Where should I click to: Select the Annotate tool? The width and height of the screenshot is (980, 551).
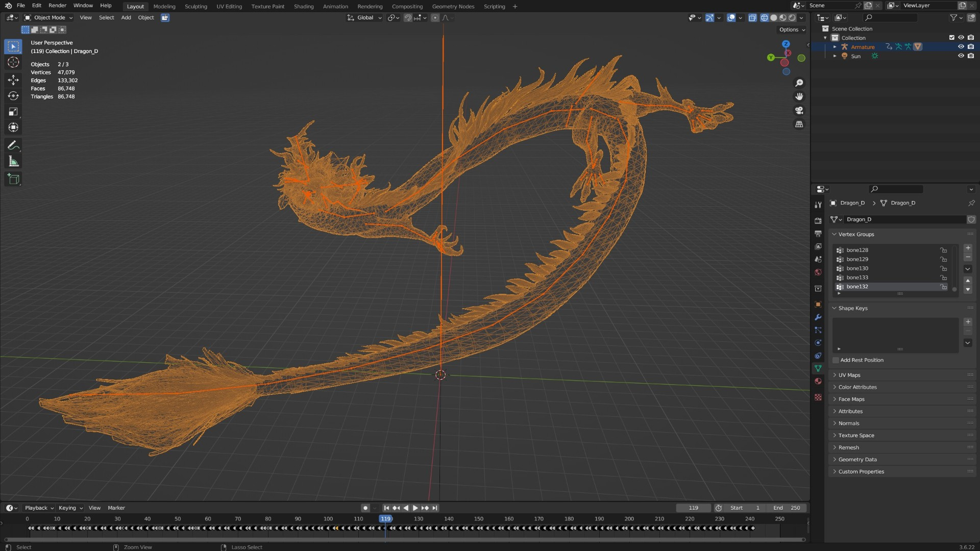[13, 146]
